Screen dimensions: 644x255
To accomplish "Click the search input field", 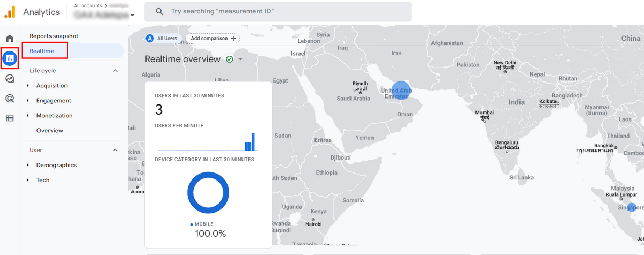I will click(278, 11).
